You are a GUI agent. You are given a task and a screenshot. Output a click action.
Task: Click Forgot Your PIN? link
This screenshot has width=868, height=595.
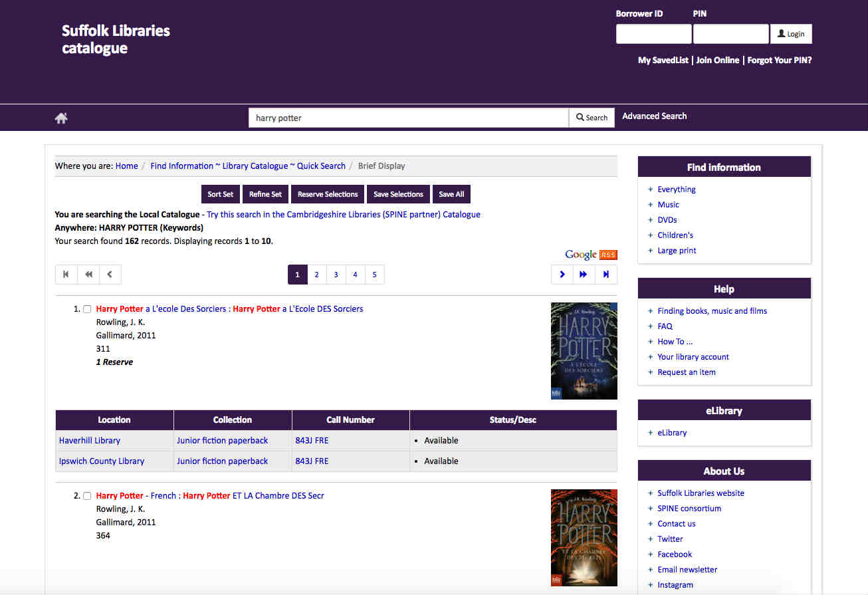(x=780, y=60)
